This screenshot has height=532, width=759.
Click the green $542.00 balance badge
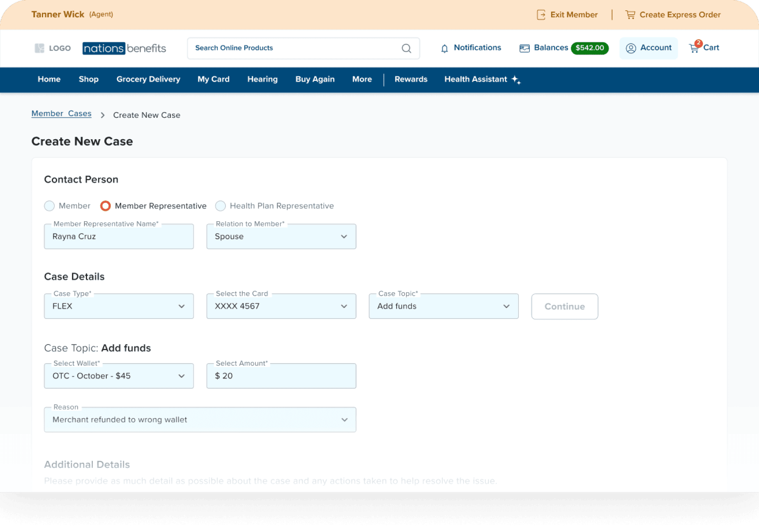[x=589, y=48]
